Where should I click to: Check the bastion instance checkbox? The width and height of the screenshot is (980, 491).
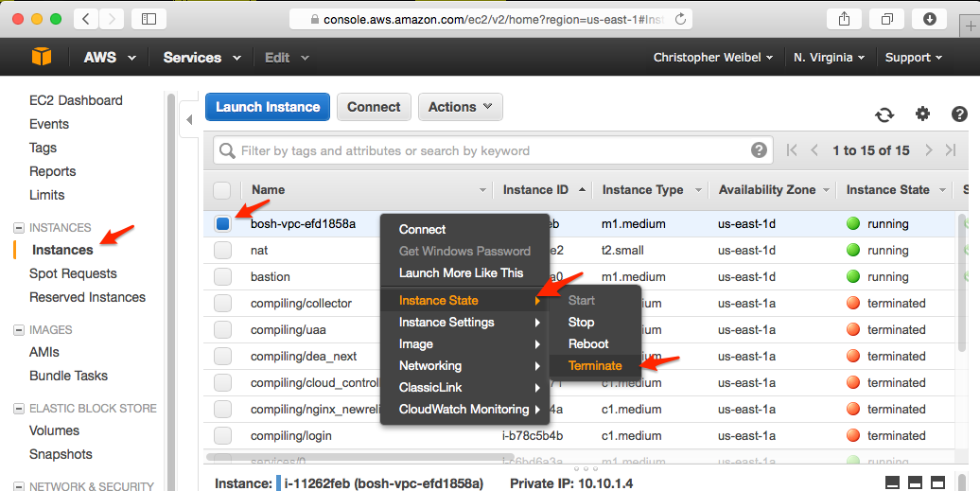click(222, 277)
